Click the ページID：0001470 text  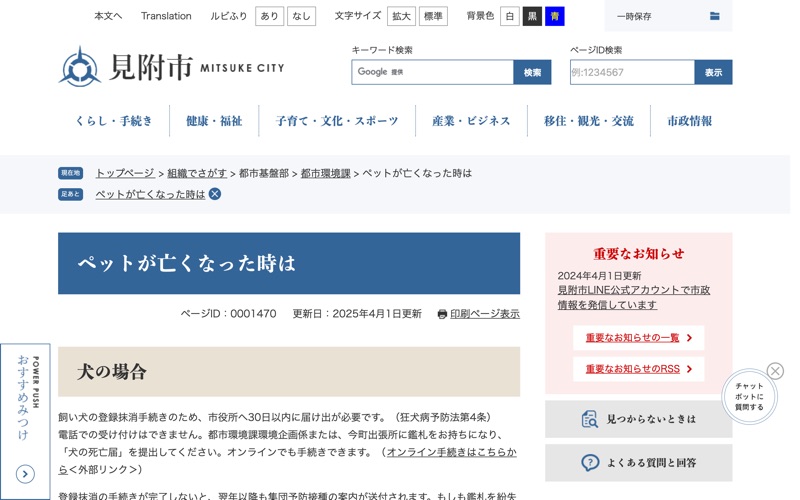tap(229, 314)
